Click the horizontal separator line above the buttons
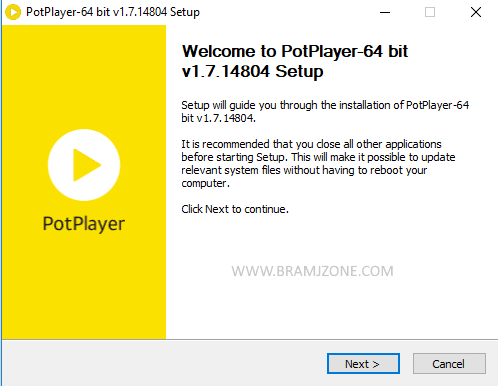The image size is (498, 386). pyautogui.click(x=250, y=340)
